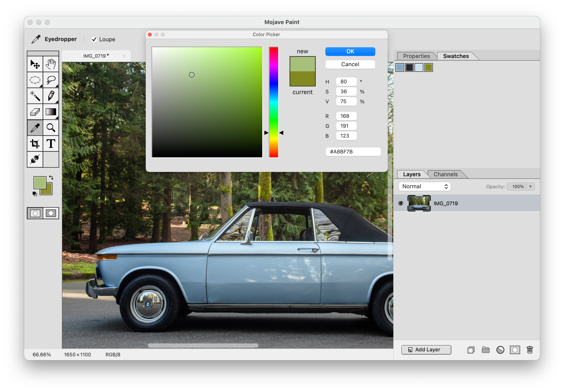564x392 pixels.
Task: Click the Green value field
Action: click(346, 126)
